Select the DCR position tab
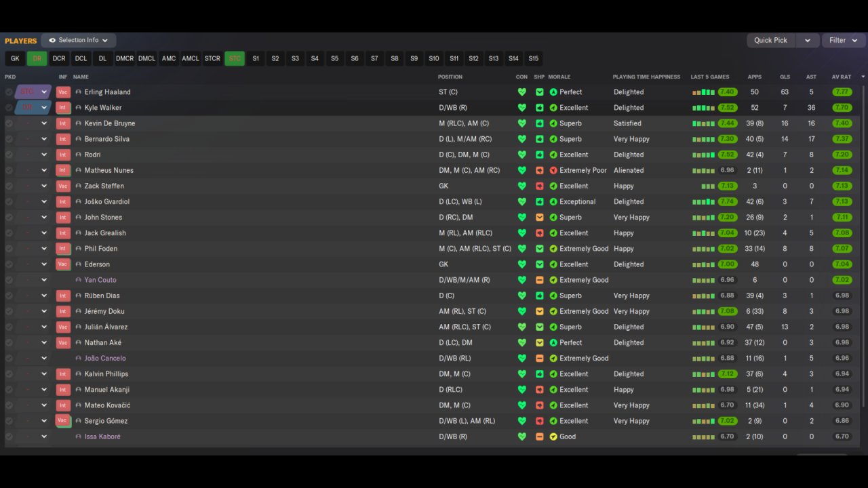 [59, 59]
